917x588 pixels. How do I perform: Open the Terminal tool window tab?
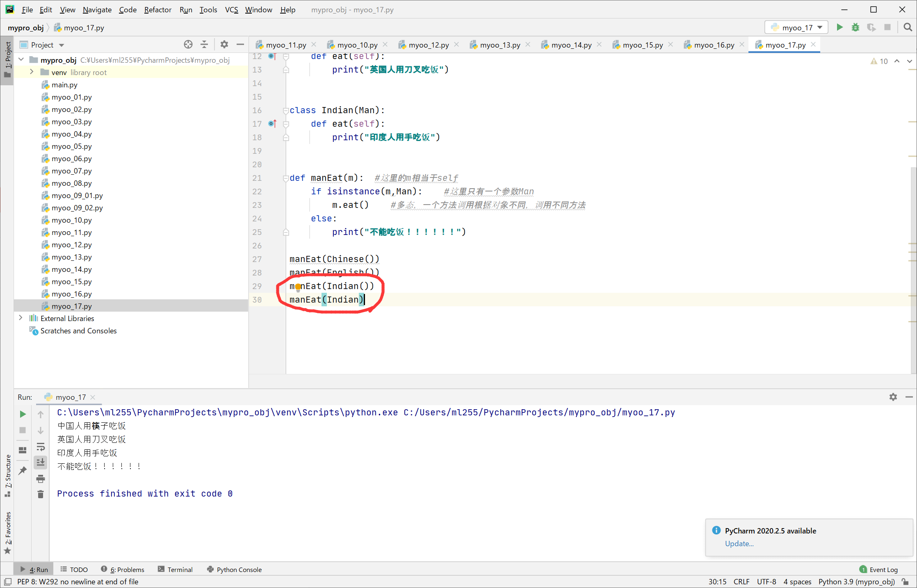click(x=175, y=570)
